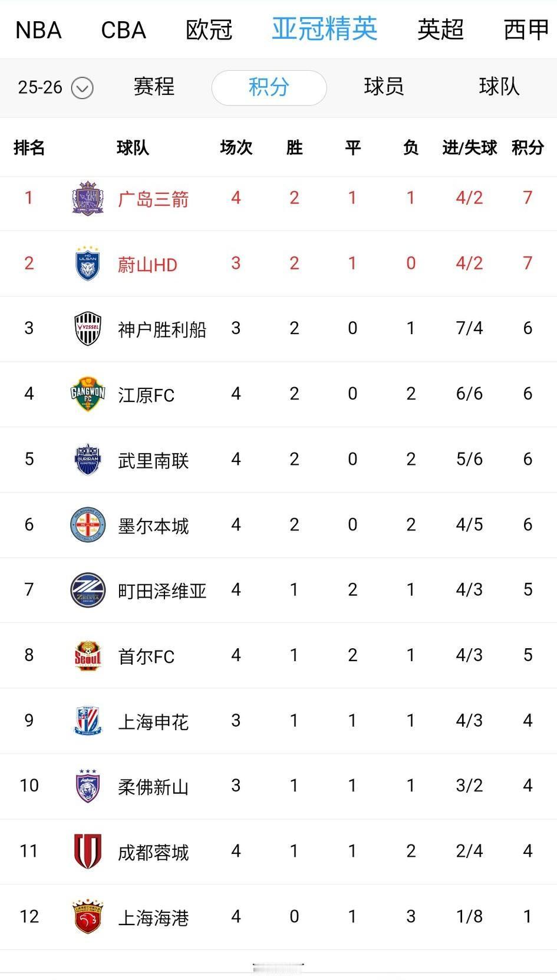Click the Shanghai Port red badge
Viewport: 557px width, 980px height.
(x=88, y=916)
